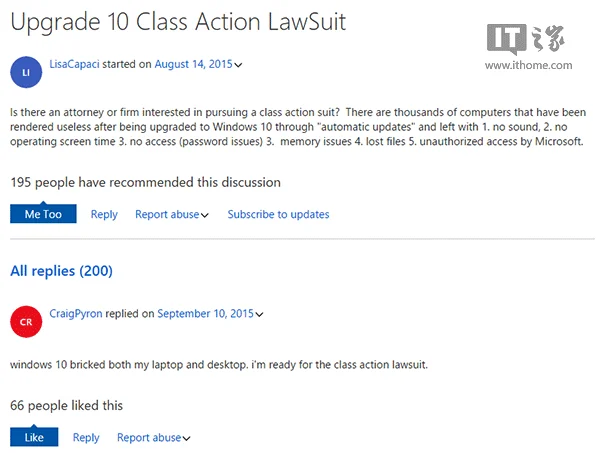600x453 pixels.
Task: Click the September 10, 2015 date link
Action: pyautogui.click(x=205, y=313)
